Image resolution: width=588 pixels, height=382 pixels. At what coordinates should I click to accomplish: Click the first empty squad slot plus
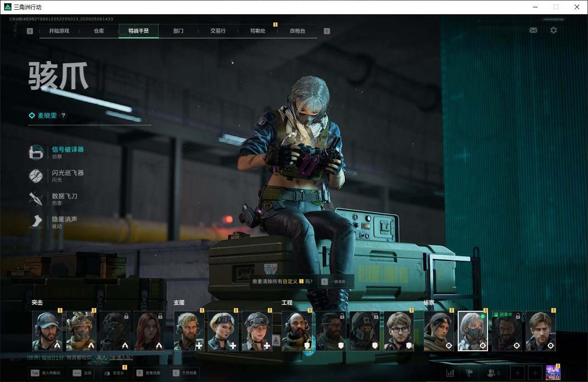517,373
